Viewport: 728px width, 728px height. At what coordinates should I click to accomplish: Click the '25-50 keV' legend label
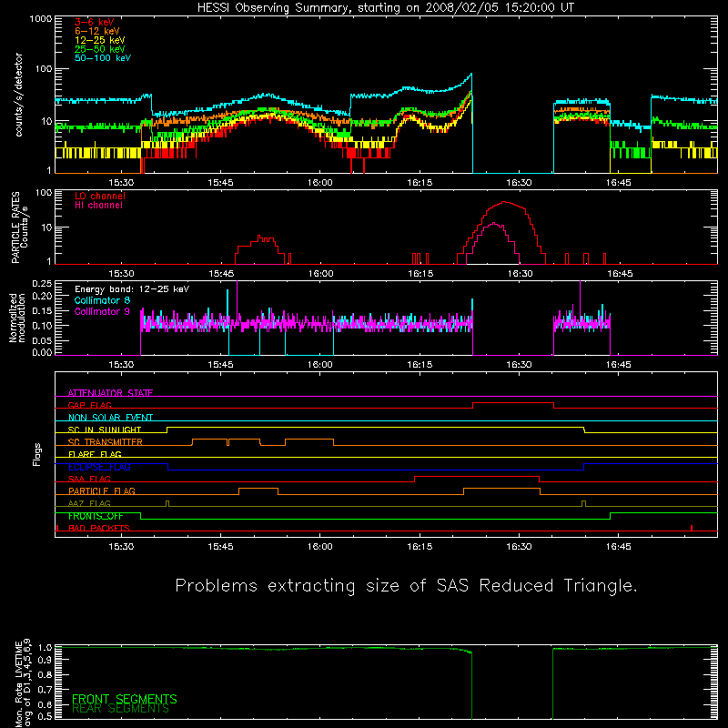pyautogui.click(x=100, y=49)
